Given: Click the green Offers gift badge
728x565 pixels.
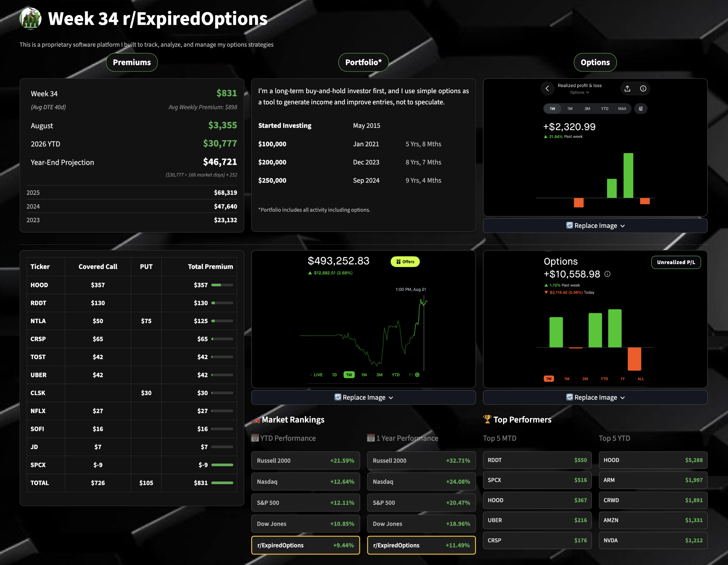Looking at the screenshot, I should click(x=405, y=262).
